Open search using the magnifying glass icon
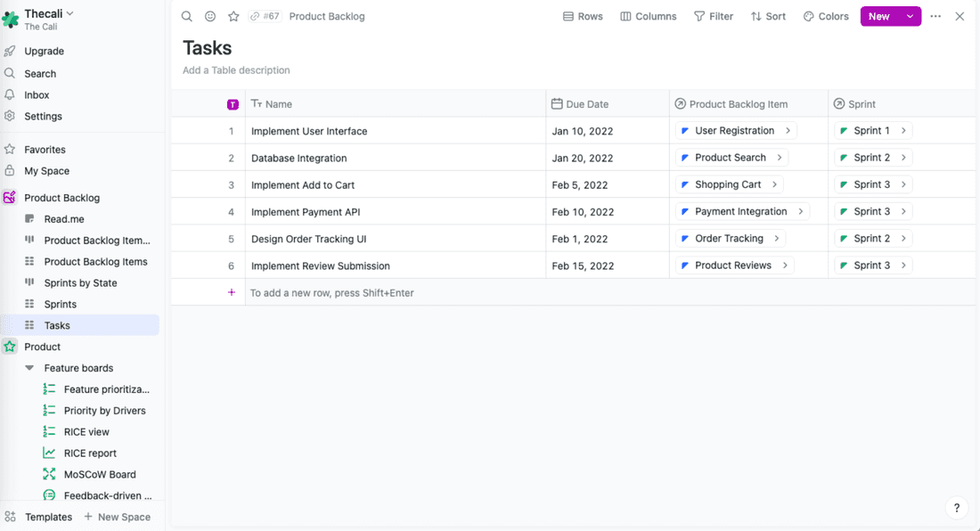The height and width of the screenshot is (531, 980). coord(186,16)
